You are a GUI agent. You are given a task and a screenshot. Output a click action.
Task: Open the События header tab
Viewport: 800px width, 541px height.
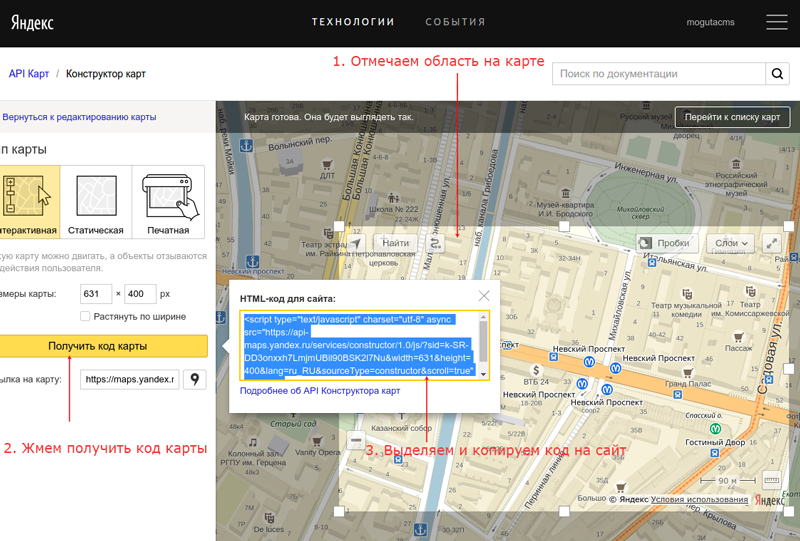click(455, 22)
